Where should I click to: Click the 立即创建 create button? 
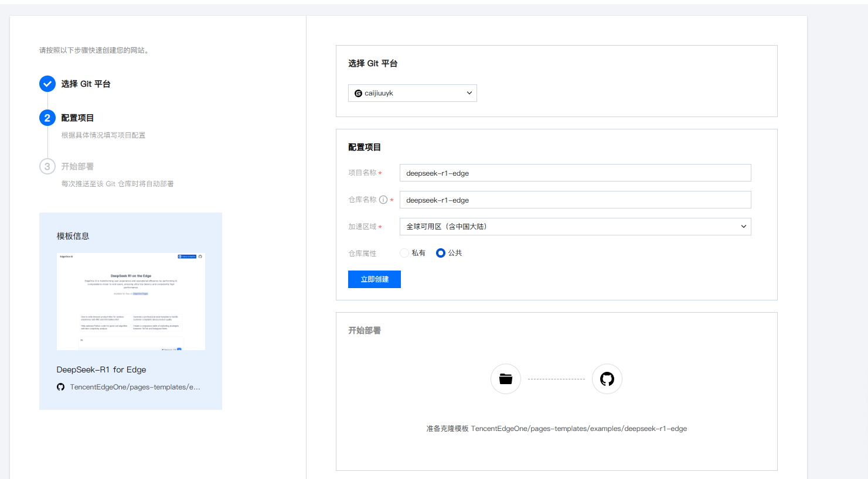[x=375, y=279]
